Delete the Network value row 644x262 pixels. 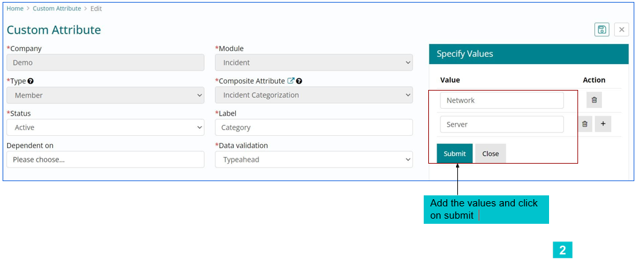[x=594, y=100]
